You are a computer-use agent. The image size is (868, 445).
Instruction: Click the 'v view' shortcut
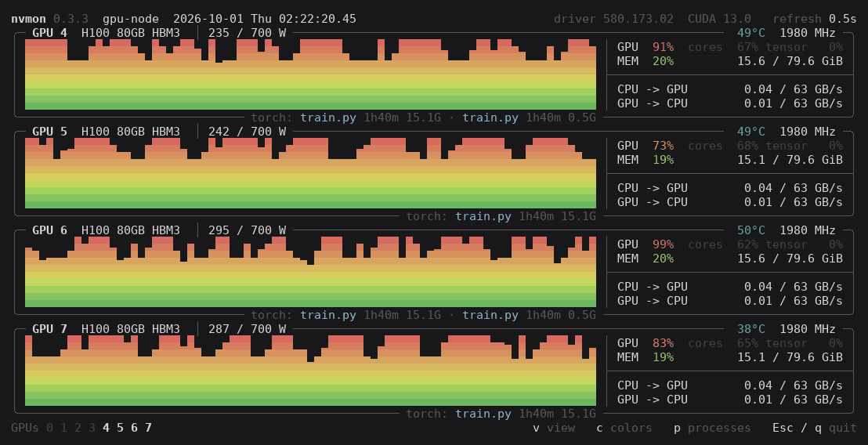pos(554,428)
